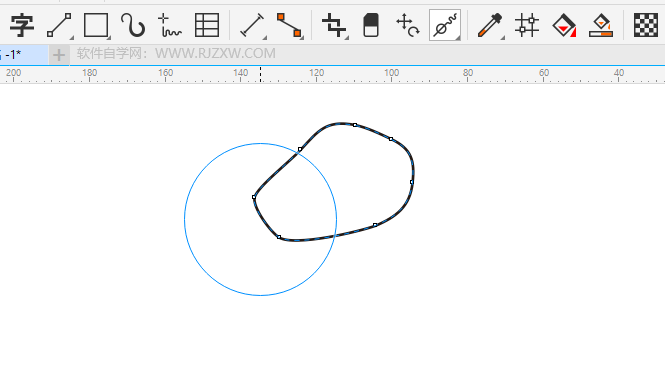665x386 pixels.
Task: Select the Eyedropper tool
Action: (490, 25)
